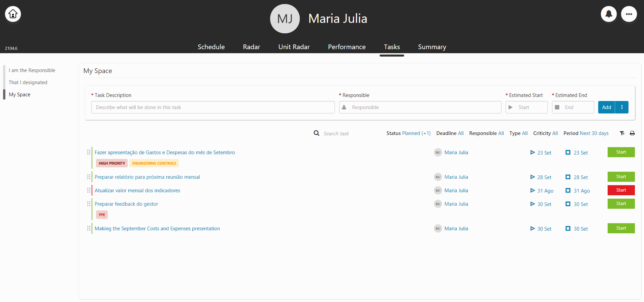Grab drag handle of 'Fazer apresentação' task
Screen dimensions: 644x302
click(x=89, y=152)
